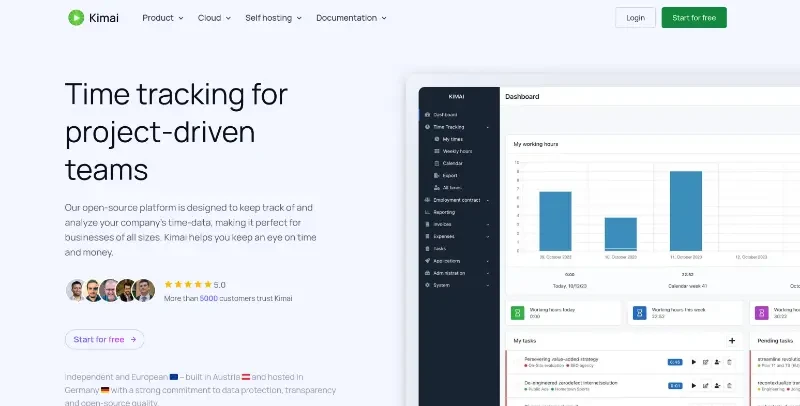Open Calendar in the sidebar

point(453,163)
